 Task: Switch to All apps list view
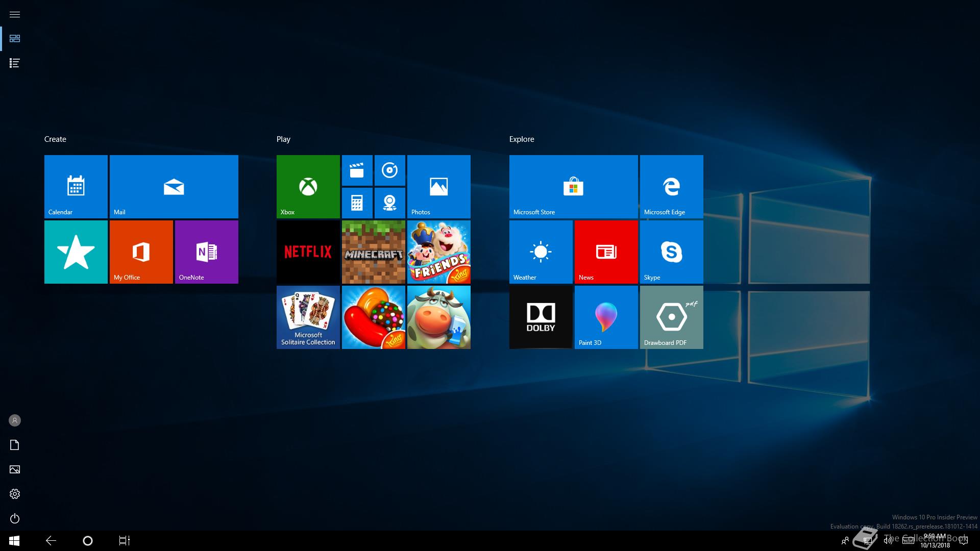click(x=15, y=63)
